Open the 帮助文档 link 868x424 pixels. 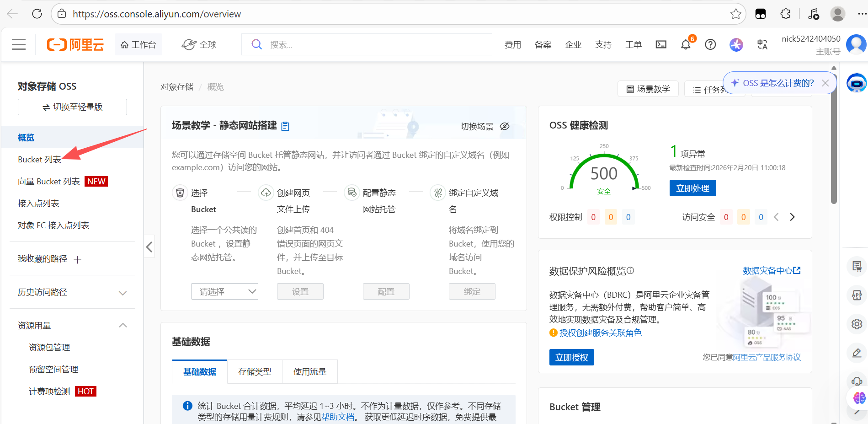(338, 417)
